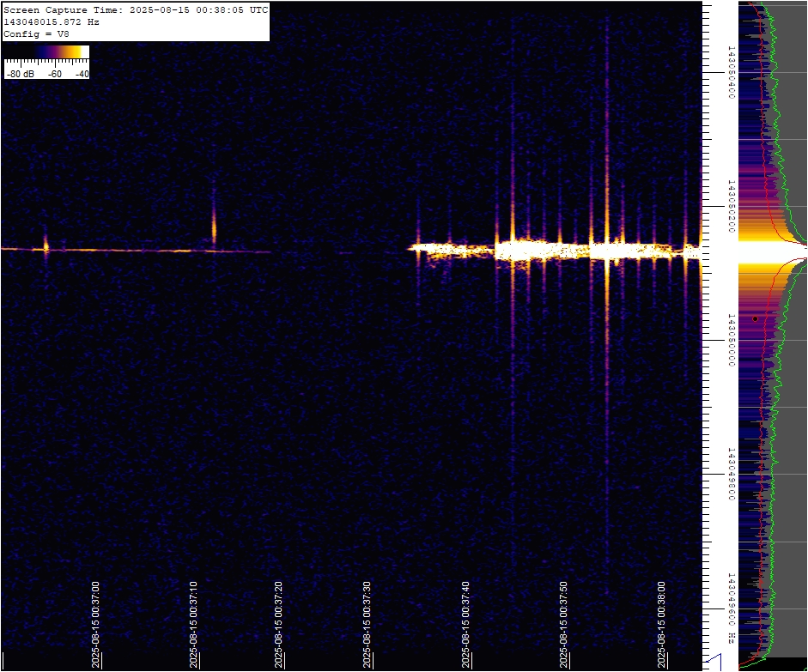
Task: Click the 143050000 frequency axis label
Action: (731, 340)
